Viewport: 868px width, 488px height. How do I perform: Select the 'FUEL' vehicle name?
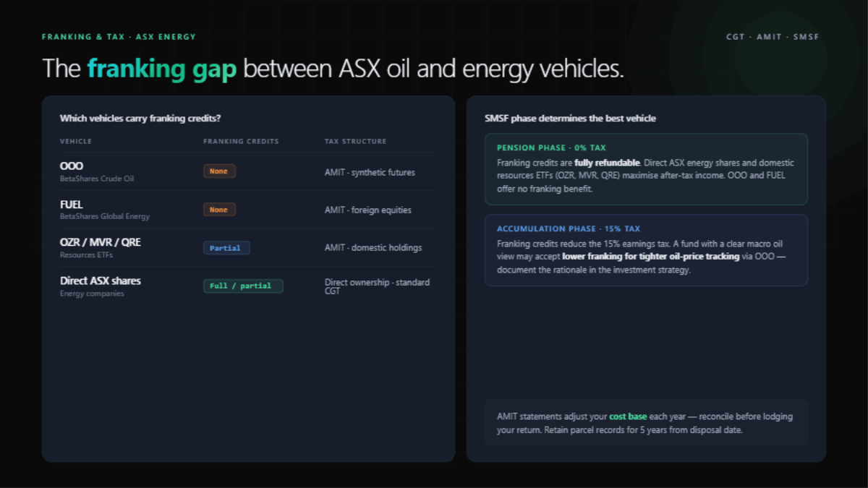pos(72,205)
